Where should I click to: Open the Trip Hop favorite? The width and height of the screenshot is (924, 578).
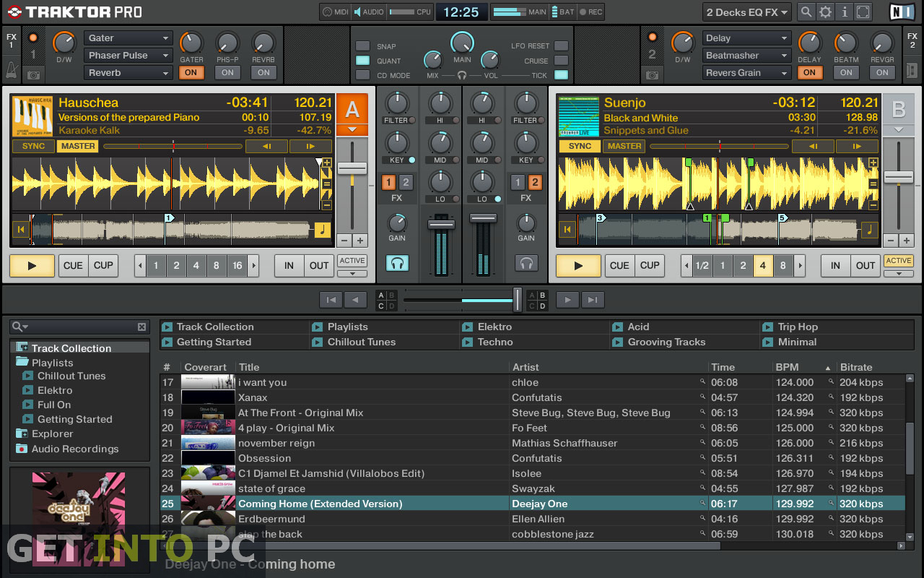pyautogui.click(x=798, y=327)
